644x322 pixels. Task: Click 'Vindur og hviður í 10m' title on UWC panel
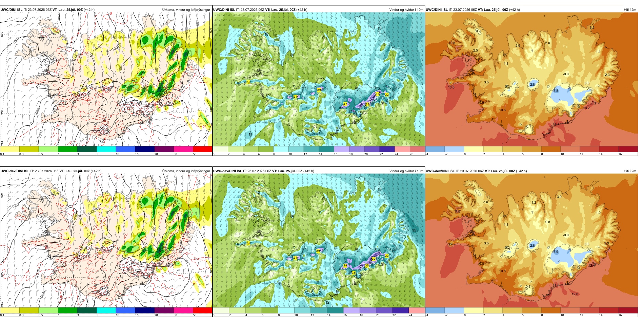tap(406, 10)
